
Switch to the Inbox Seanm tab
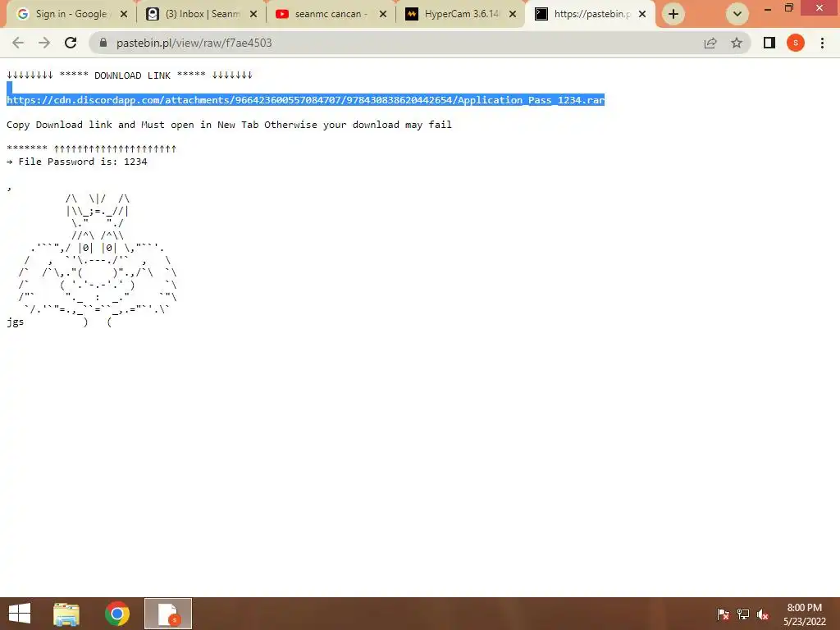tap(200, 14)
